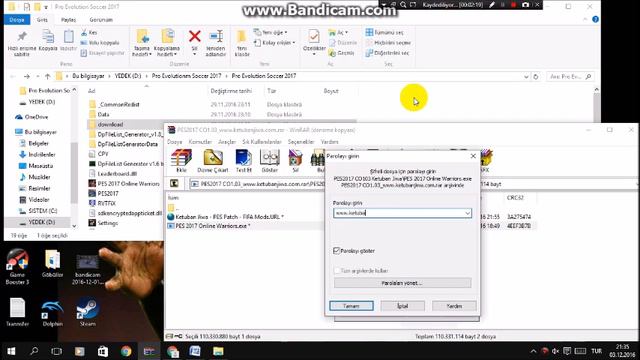640x360 pixels.
Task: Click the Explorer address bar refresh icon
Action: 536,76
